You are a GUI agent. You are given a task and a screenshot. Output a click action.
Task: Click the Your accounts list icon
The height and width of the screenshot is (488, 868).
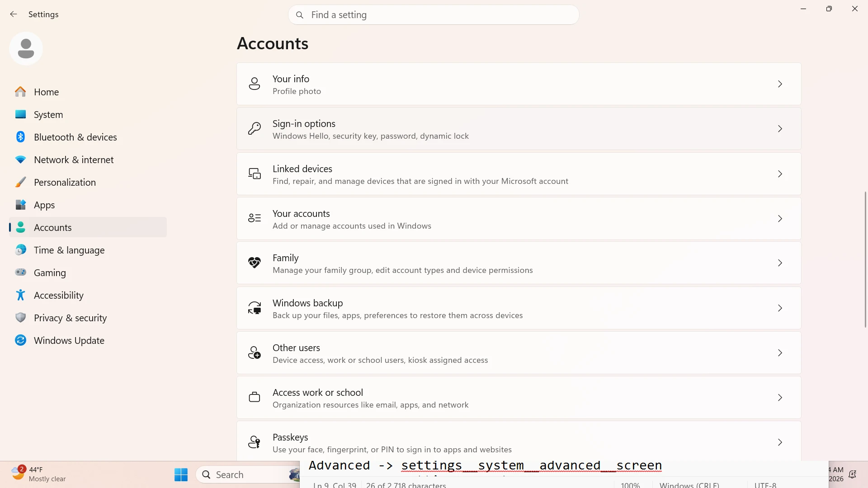[x=255, y=218]
